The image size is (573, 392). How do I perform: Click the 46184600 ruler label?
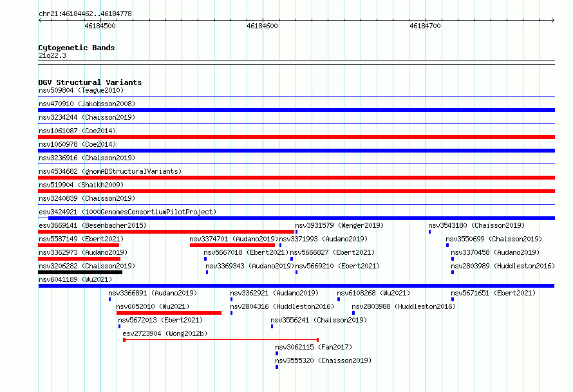(x=262, y=26)
